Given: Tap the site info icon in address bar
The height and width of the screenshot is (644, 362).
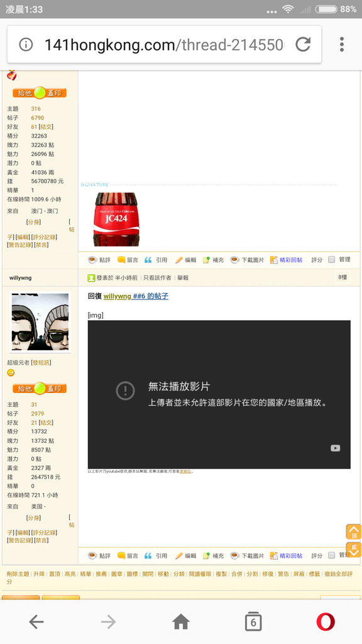Looking at the screenshot, I should coord(26,45).
